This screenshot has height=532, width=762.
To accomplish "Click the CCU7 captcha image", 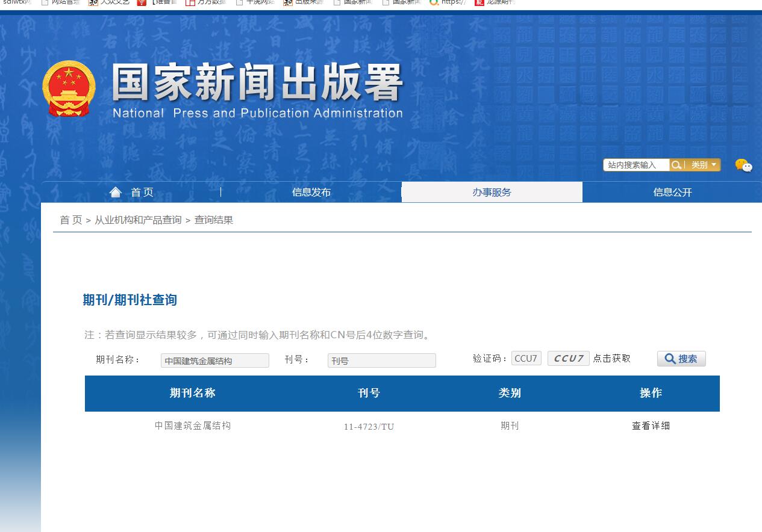I will pos(568,357).
